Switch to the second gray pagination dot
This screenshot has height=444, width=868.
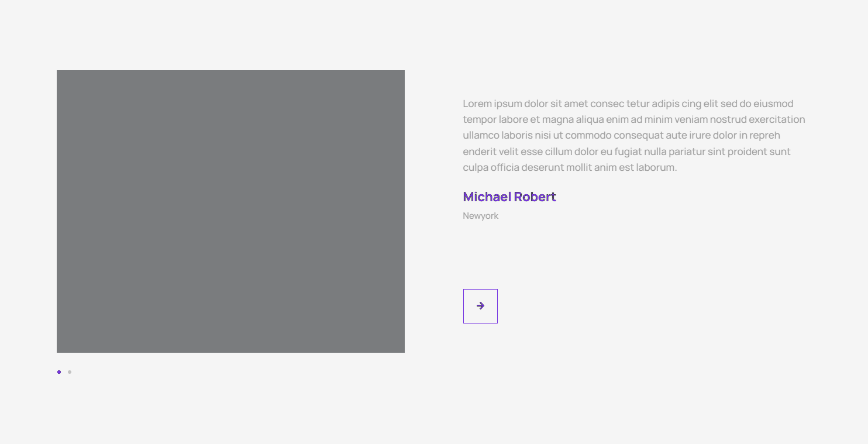(x=70, y=372)
